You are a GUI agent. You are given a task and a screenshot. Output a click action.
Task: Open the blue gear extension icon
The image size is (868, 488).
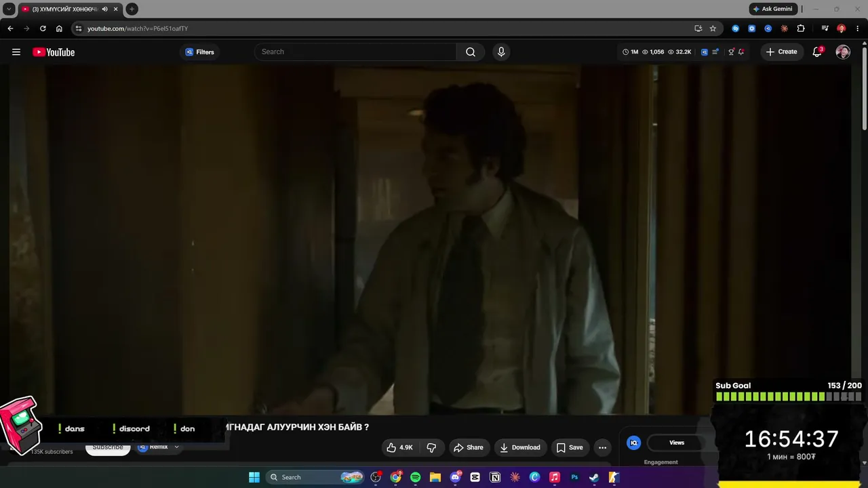click(752, 28)
